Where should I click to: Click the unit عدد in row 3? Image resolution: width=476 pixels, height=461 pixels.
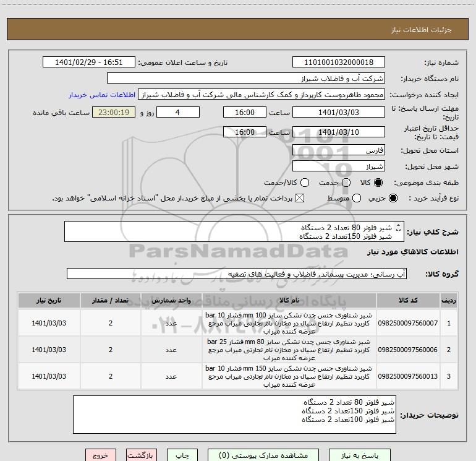click(171, 376)
